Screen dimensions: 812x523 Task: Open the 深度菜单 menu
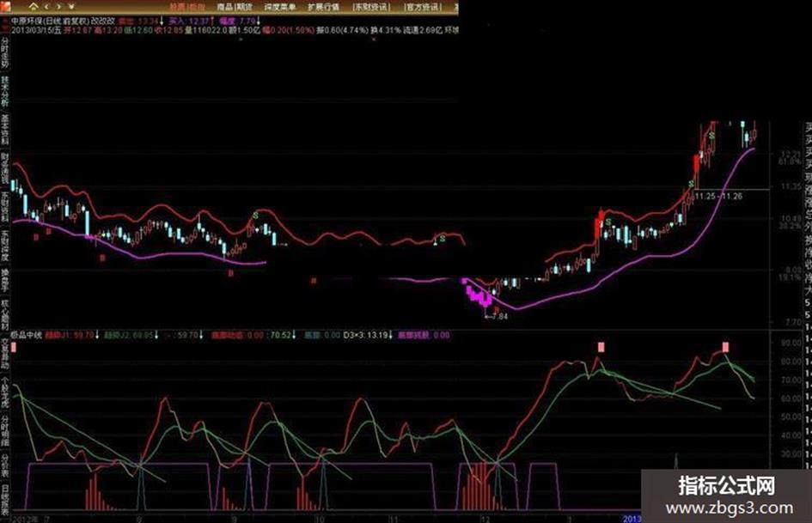pyautogui.click(x=279, y=7)
